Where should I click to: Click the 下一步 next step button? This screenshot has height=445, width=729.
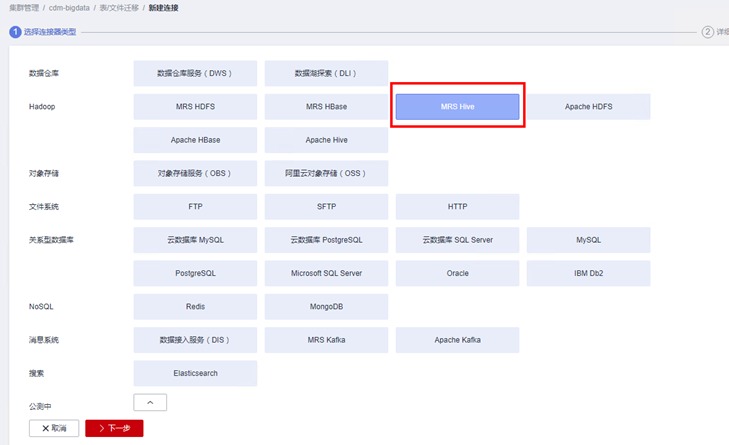pos(114,428)
